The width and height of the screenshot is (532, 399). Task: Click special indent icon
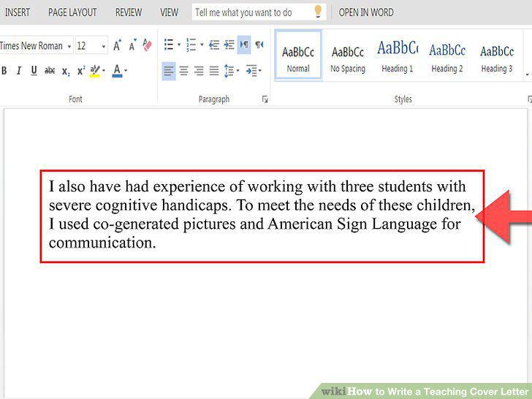click(x=251, y=71)
